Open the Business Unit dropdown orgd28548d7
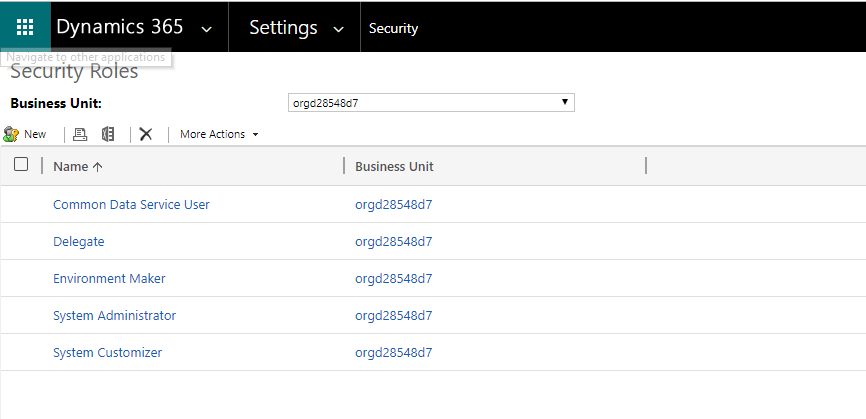 (431, 103)
